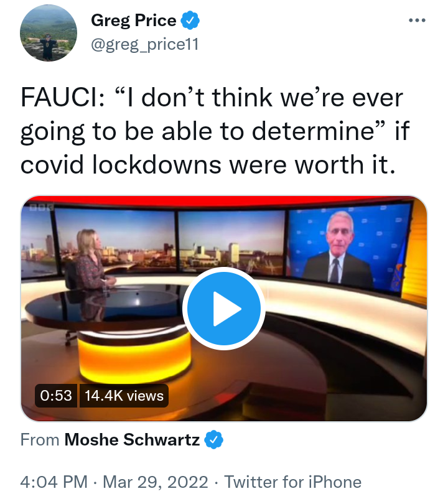Open the Twitter for iPhone source link
Screen dimensions: 448x499
[x=293, y=482]
